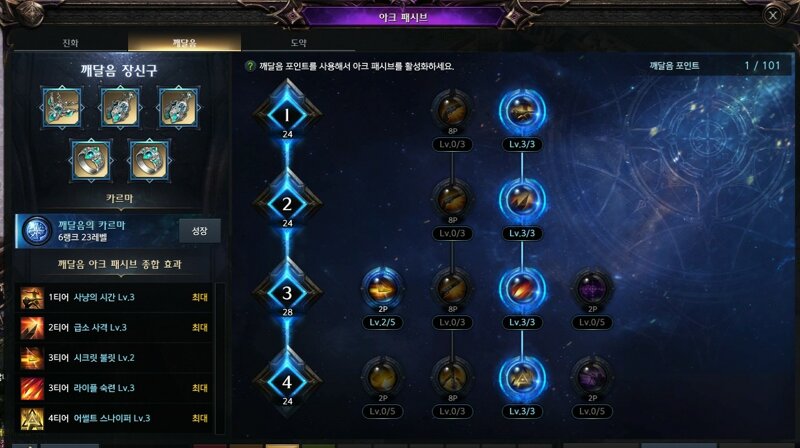Select the tier 3 purple 2P node
This screenshot has height=448, width=800.
coord(592,288)
